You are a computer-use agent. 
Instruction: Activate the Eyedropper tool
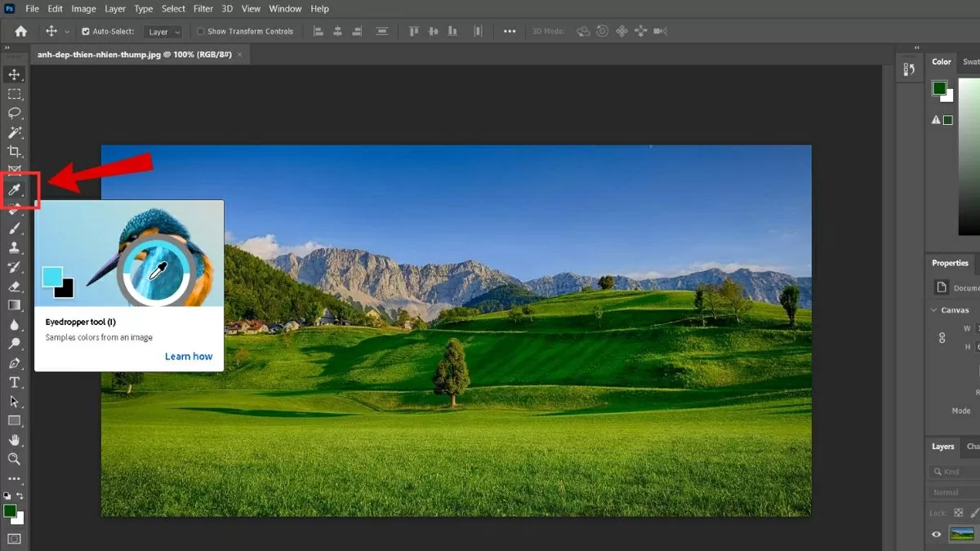(x=15, y=189)
